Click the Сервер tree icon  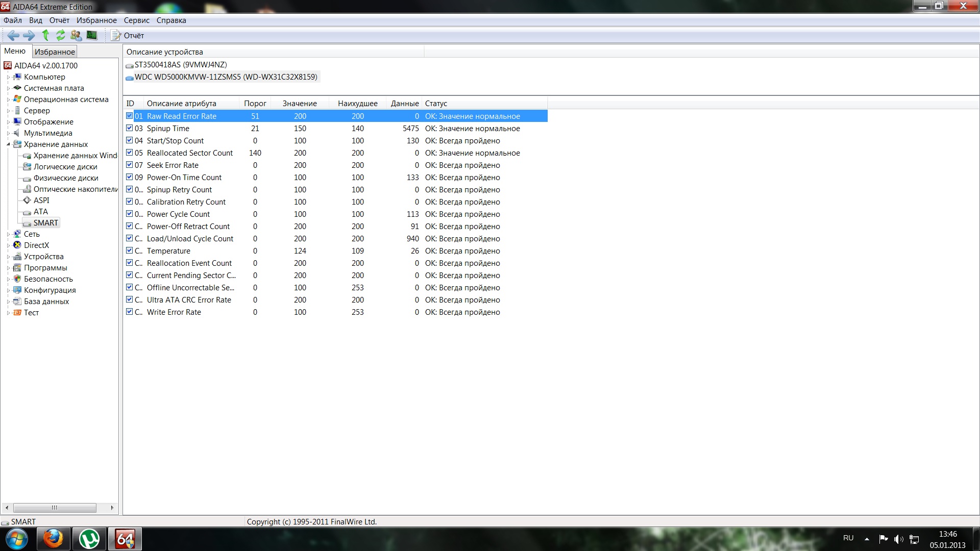point(17,110)
